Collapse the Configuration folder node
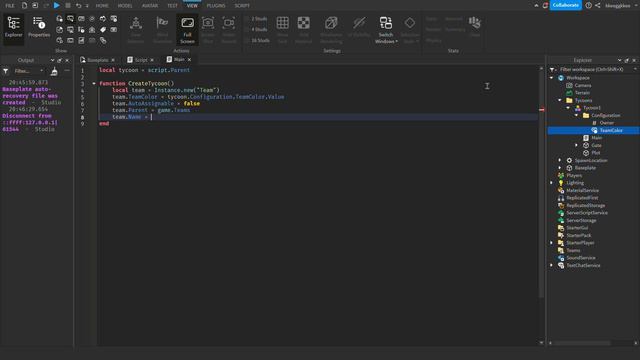 (x=576, y=115)
